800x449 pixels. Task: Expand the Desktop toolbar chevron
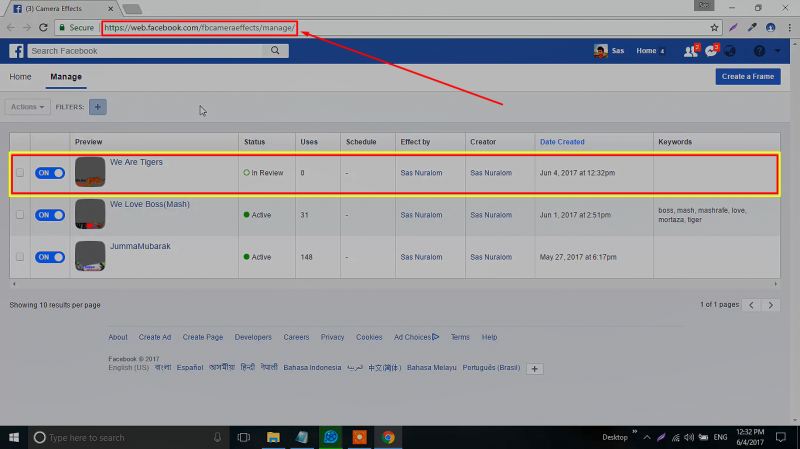(635, 432)
